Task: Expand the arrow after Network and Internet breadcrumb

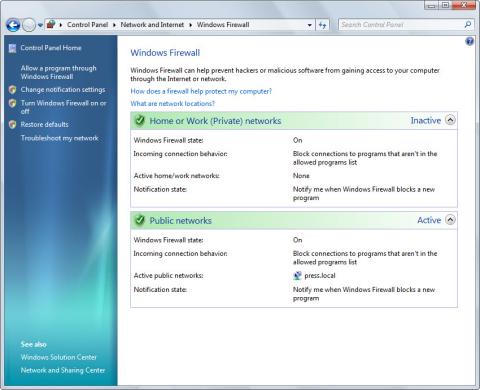Action: (x=191, y=25)
